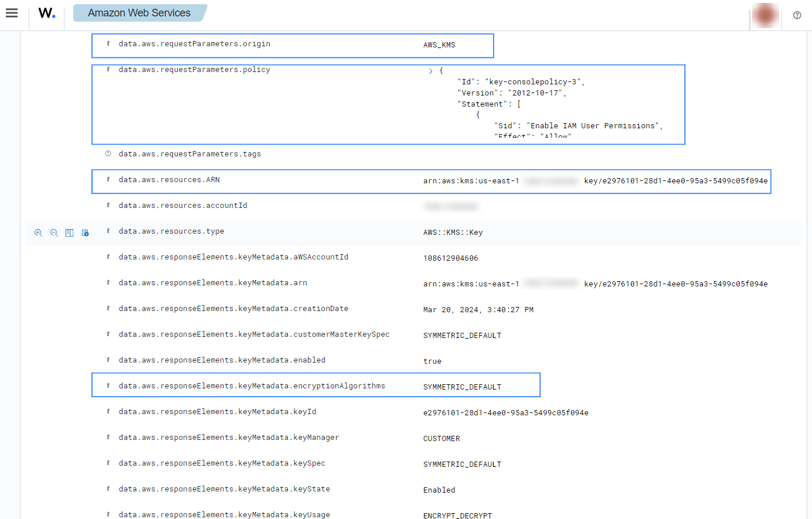
Task: Click the string type icon beside keyMetadata.keyState
Action: pyautogui.click(x=108, y=489)
